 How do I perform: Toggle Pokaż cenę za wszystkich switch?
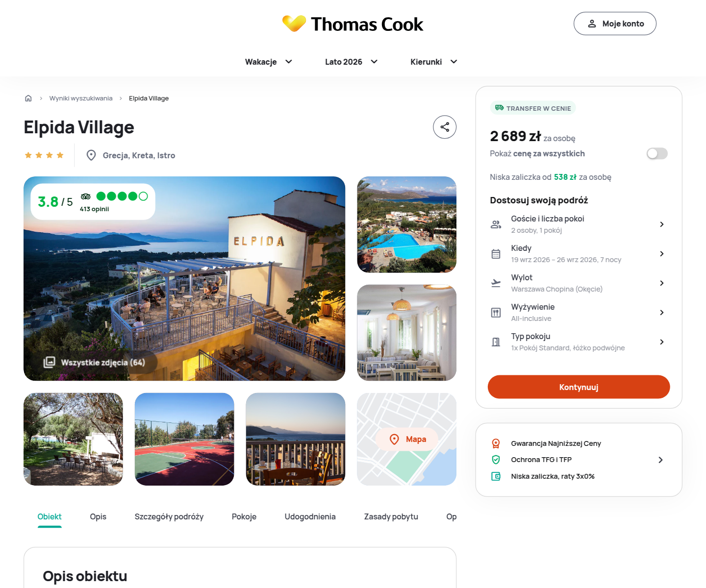[x=657, y=154]
